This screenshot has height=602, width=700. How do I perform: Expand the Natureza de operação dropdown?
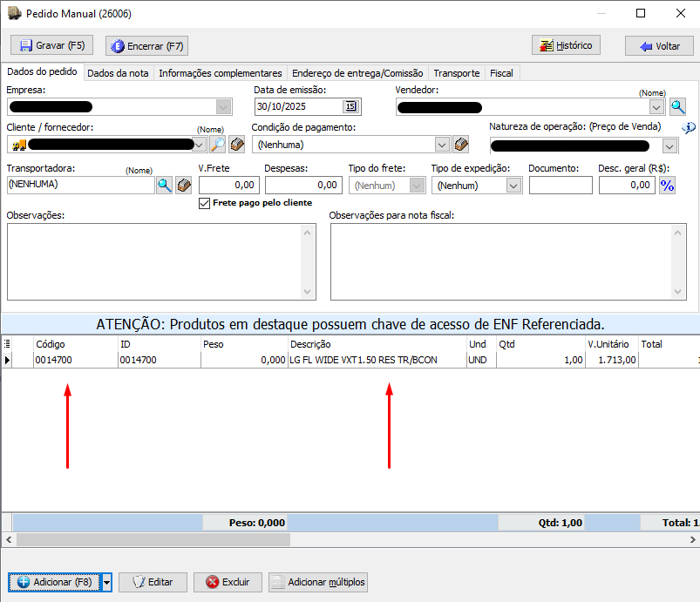point(669,145)
